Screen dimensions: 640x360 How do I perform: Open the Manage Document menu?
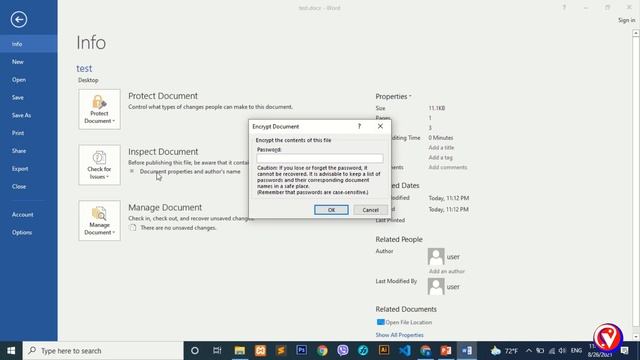click(99, 220)
